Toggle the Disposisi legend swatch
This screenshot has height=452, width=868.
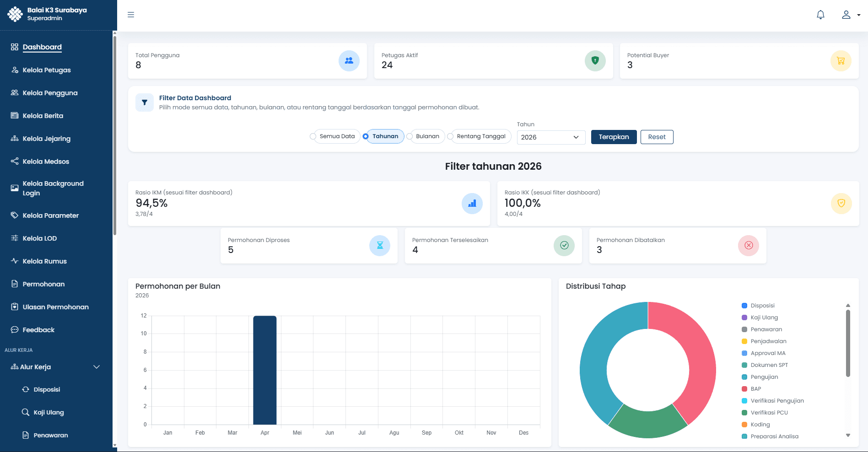pyautogui.click(x=744, y=306)
